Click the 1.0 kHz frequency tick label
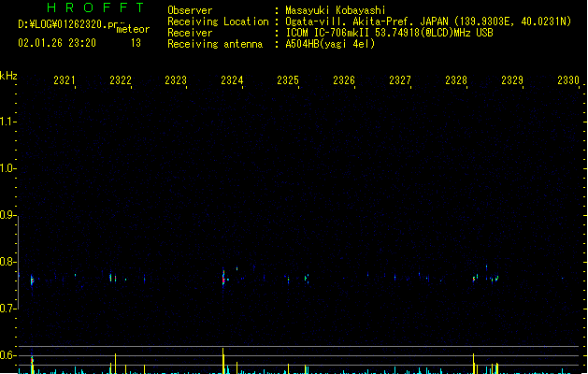 pyautogui.click(x=7, y=167)
